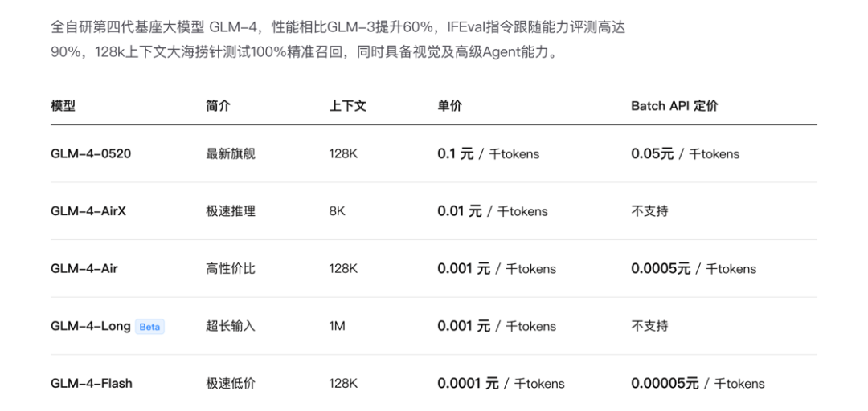
Task: Open the GLM-4-AirX model row
Action: point(88,211)
